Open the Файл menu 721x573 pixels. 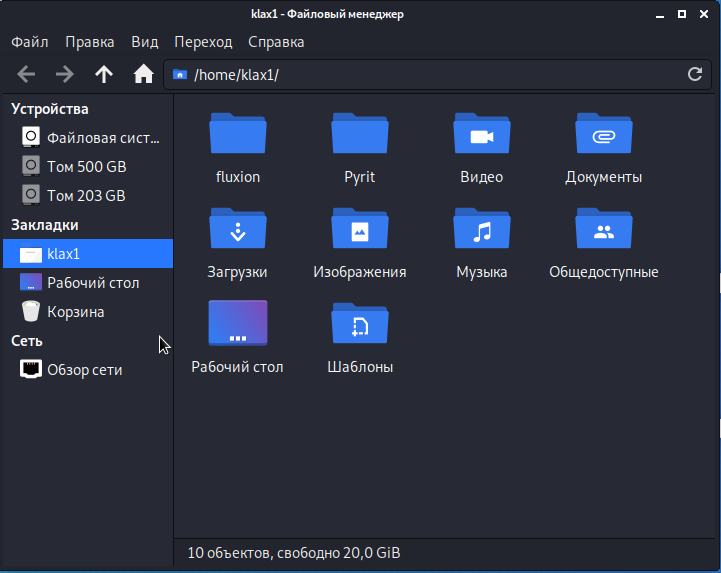(x=30, y=42)
